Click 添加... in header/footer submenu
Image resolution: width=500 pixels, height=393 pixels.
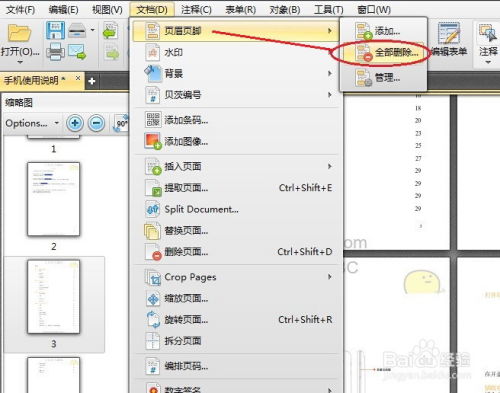point(383,31)
